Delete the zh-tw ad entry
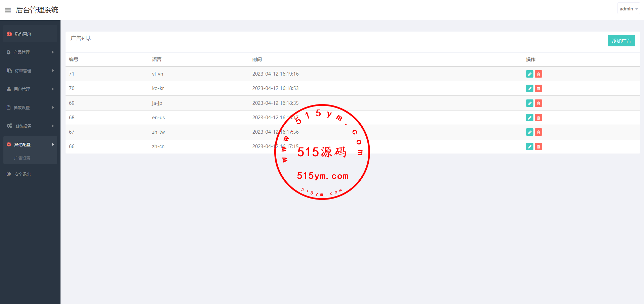 tap(538, 132)
